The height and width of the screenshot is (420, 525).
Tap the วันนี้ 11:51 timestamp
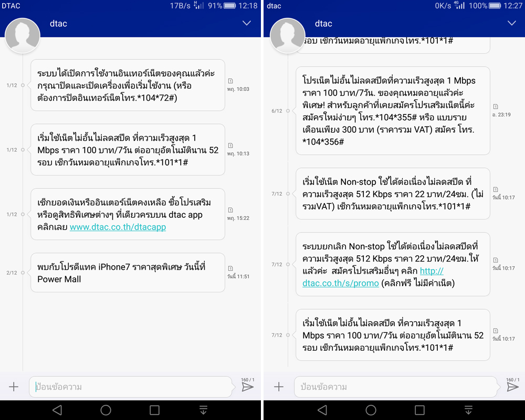238,276
